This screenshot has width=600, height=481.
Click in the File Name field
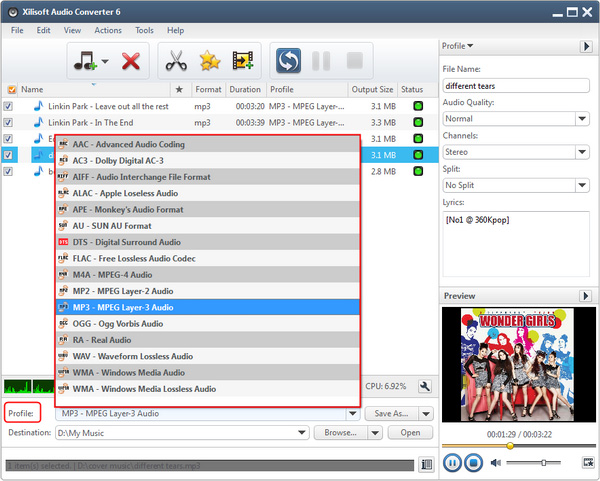515,85
